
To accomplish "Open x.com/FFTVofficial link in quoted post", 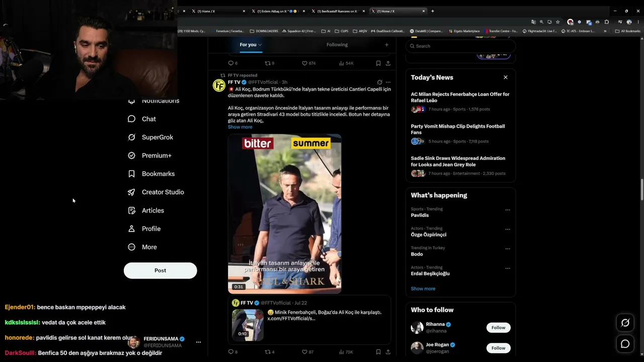I will pyautogui.click(x=291, y=319).
